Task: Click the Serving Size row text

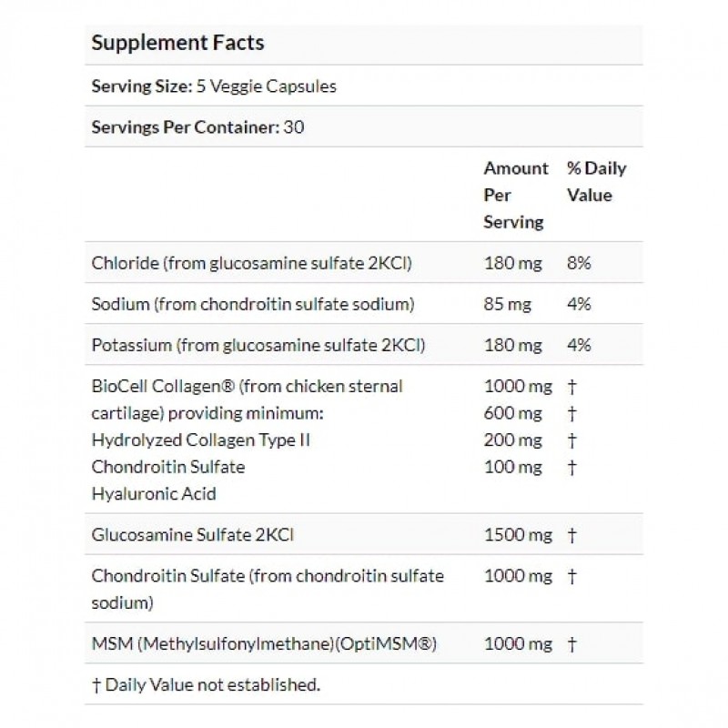Action: (x=214, y=87)
